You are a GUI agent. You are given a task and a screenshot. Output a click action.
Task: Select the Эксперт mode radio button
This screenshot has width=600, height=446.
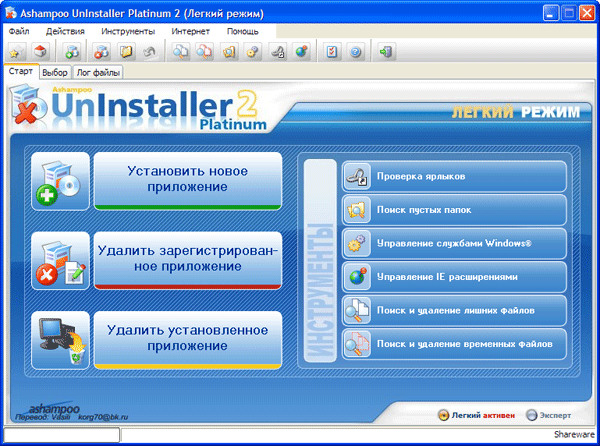click(532, 415)
